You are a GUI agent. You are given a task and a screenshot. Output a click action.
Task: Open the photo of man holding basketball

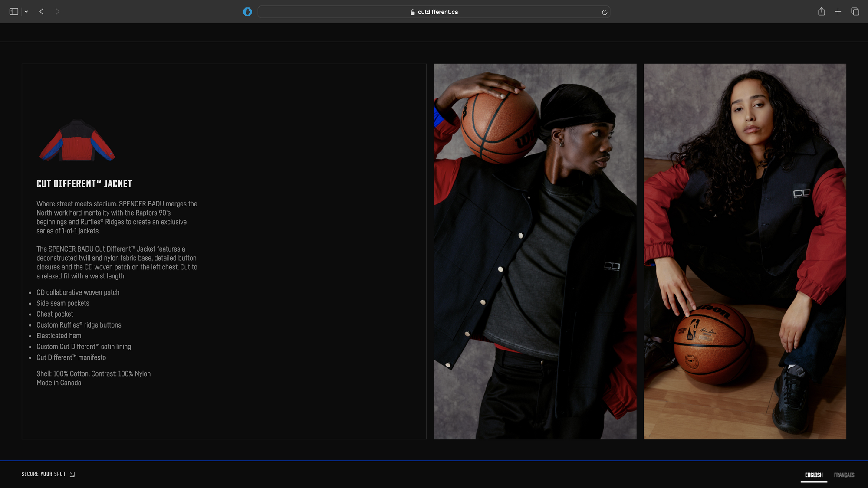pyautogui.click(x=535, y=252)
